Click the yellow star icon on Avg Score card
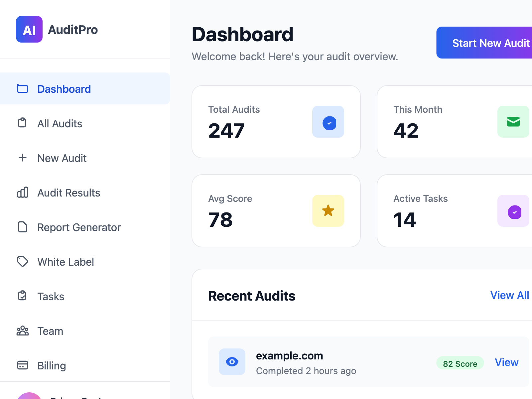Screen dimensions: 532x399 (x=328, y=211)
